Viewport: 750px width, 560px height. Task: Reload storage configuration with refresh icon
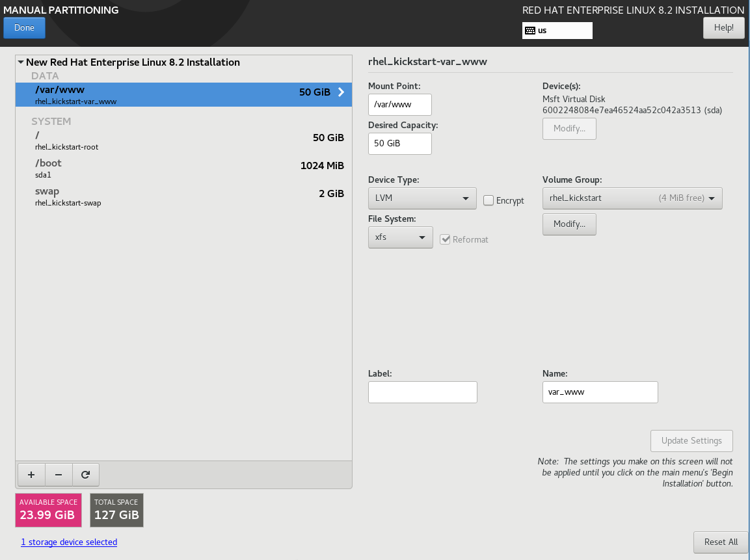(x=86, y=474)
